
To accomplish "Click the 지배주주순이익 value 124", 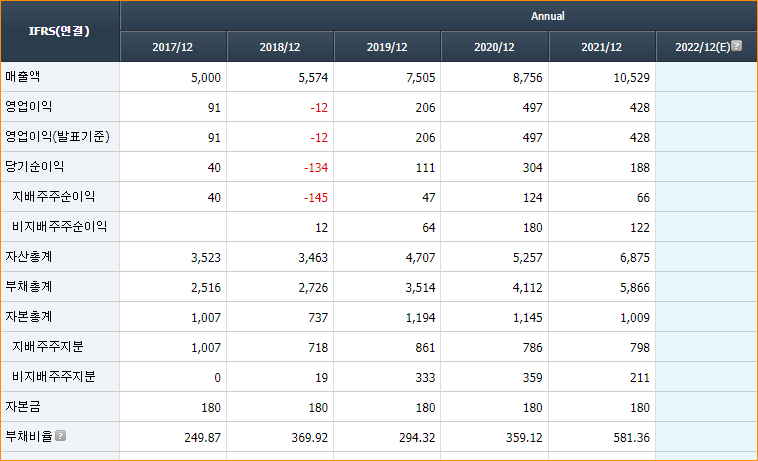I will click(x=533, y=198).
